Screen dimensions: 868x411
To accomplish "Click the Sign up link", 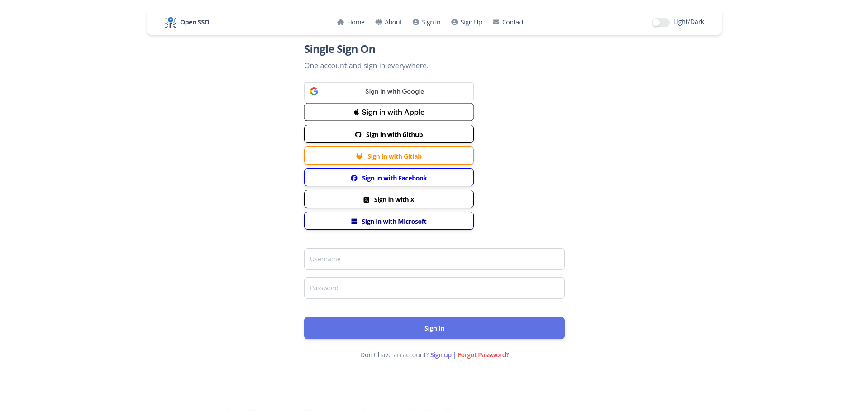I will pyautogui.click(x=440, y=355).
